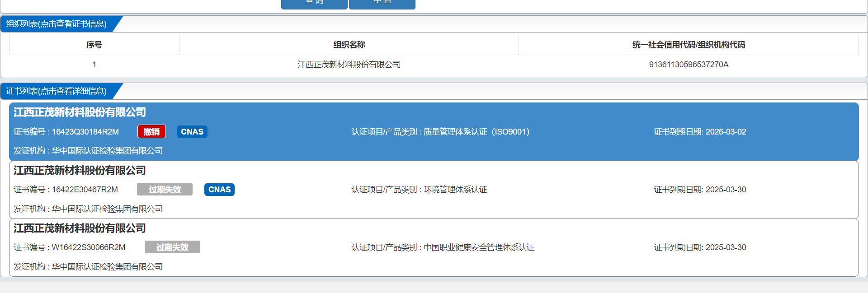Click 发证机构 line in the W16422S30066R2M card

tap(88, 267)
